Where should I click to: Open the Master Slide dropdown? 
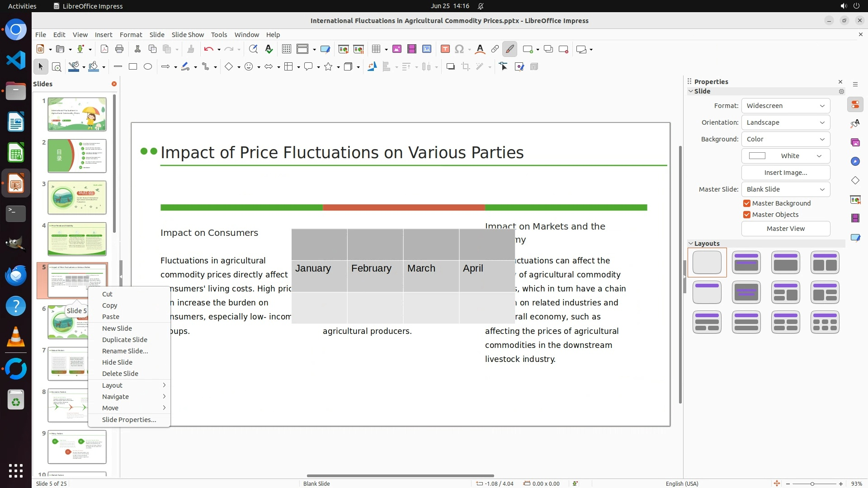coord(785,189)
